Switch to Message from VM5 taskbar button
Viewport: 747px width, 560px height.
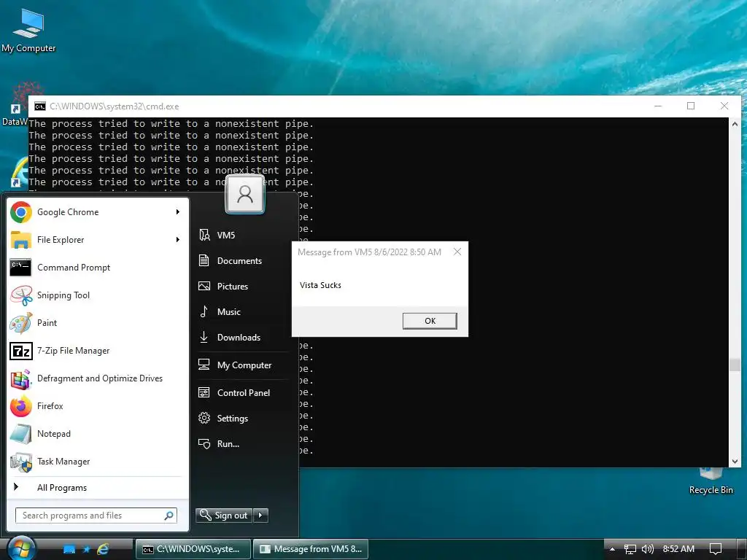(310, 549)
